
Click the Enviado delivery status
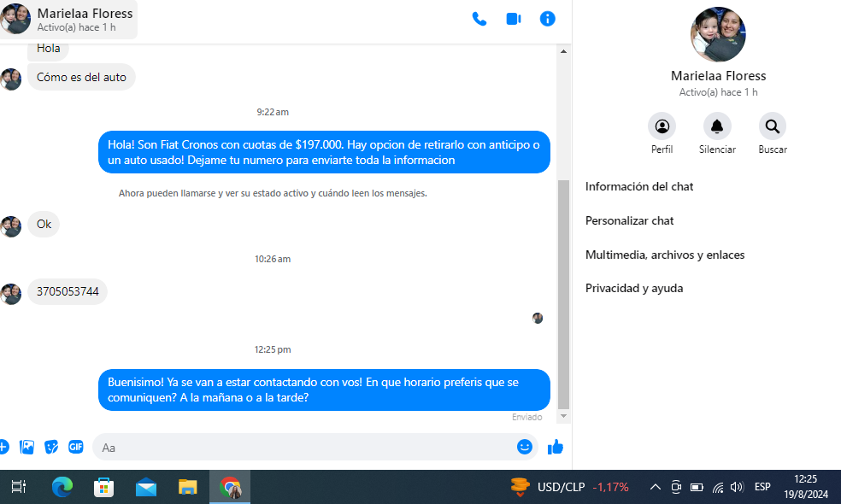click(x=526, y=417)
